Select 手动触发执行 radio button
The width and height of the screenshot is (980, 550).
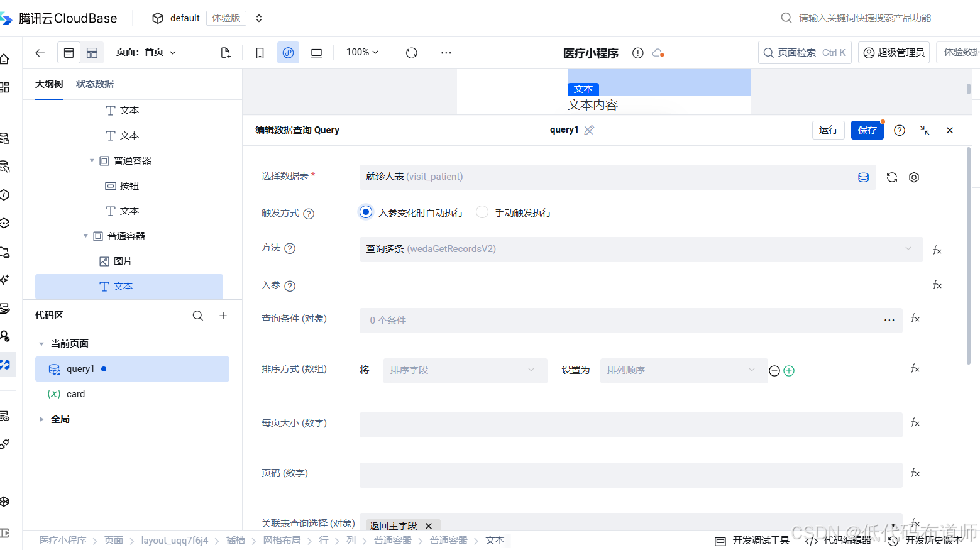pos(482,212)
